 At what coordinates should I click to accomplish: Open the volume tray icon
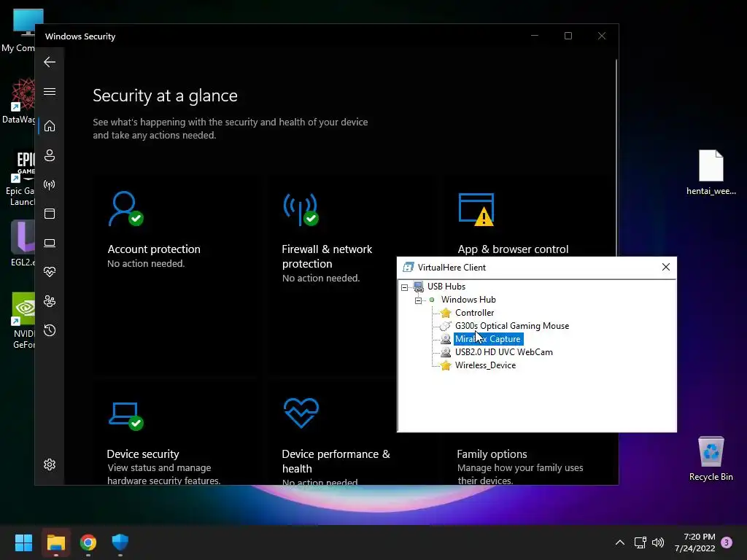coord(658,542)
